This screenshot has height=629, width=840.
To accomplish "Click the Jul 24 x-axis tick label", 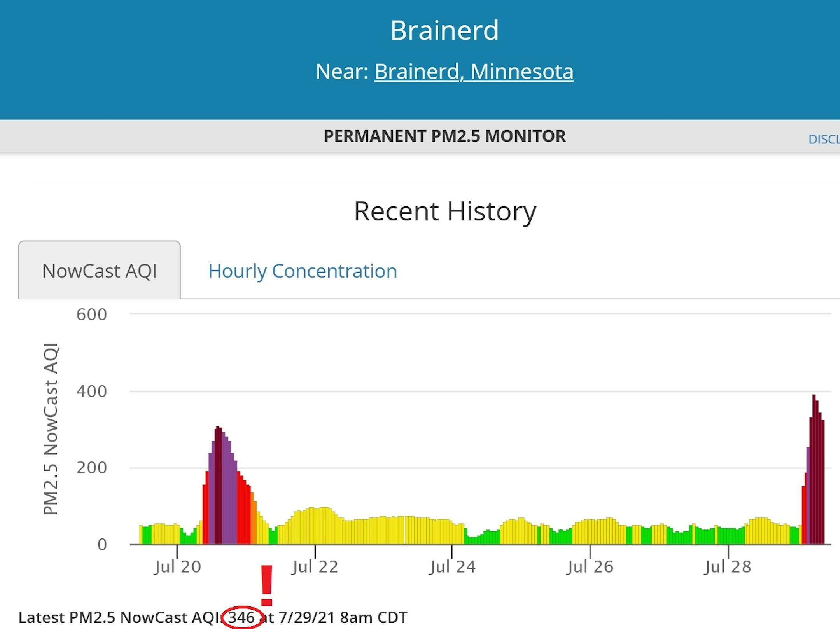I will click(x=452, y=567).
